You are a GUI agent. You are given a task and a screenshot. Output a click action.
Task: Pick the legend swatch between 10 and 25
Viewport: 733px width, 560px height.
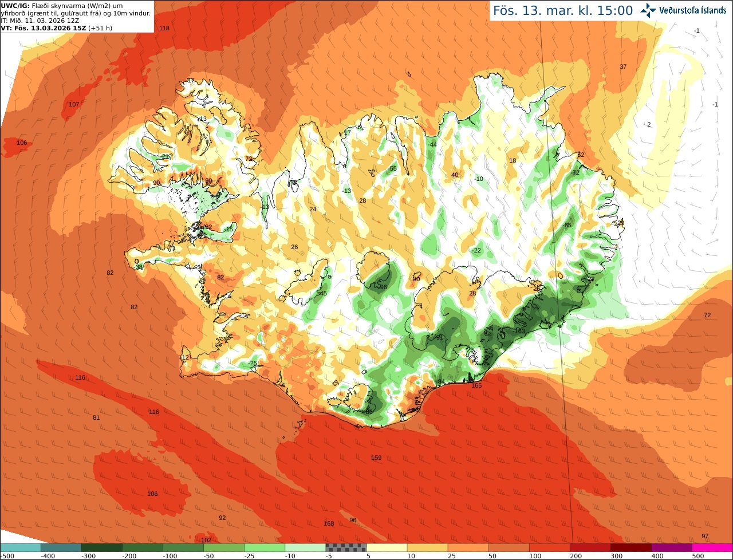[428, 547]
